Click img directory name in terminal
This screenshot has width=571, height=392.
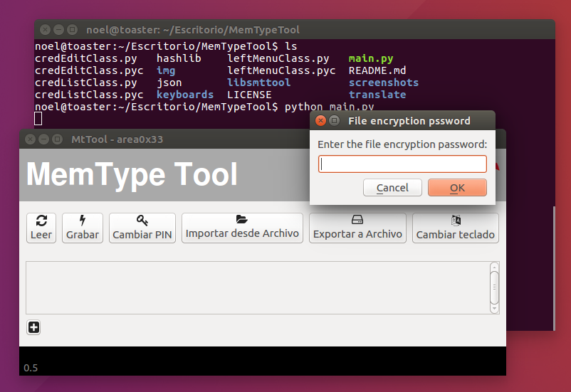click(166, 70)
